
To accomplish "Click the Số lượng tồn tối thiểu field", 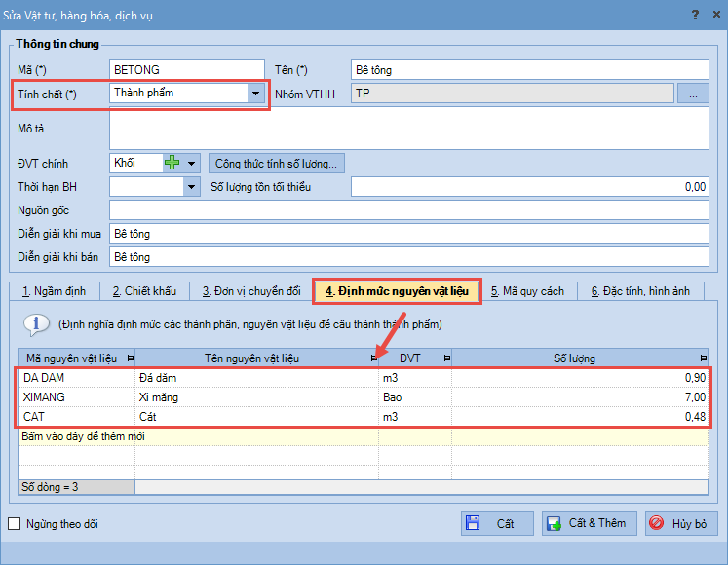I will (x=530, y=187).
